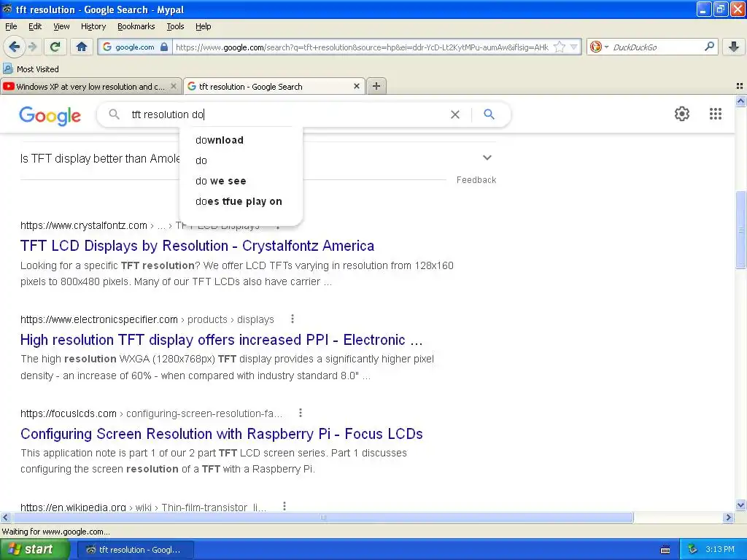Click the network tray icon beside the clock

(692, 550)
